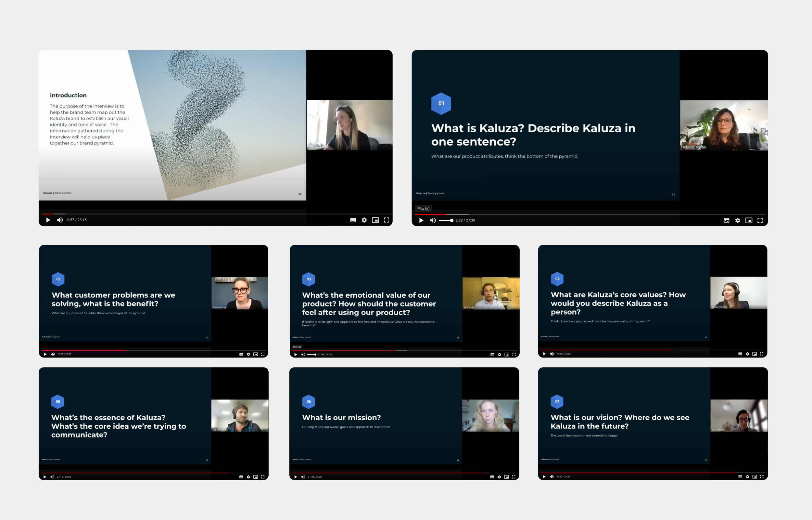Toggle subtitles on video 06
The height and width of the screenshot is (520, 812).
pos(492,477)
